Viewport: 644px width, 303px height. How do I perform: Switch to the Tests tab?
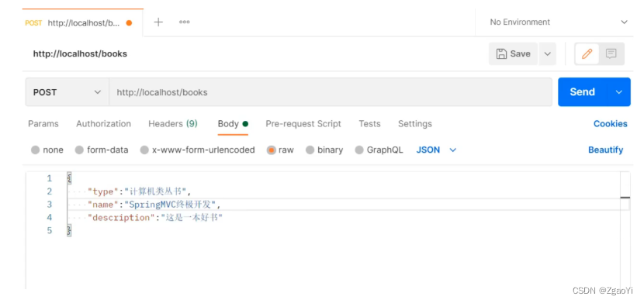(369, 124)
